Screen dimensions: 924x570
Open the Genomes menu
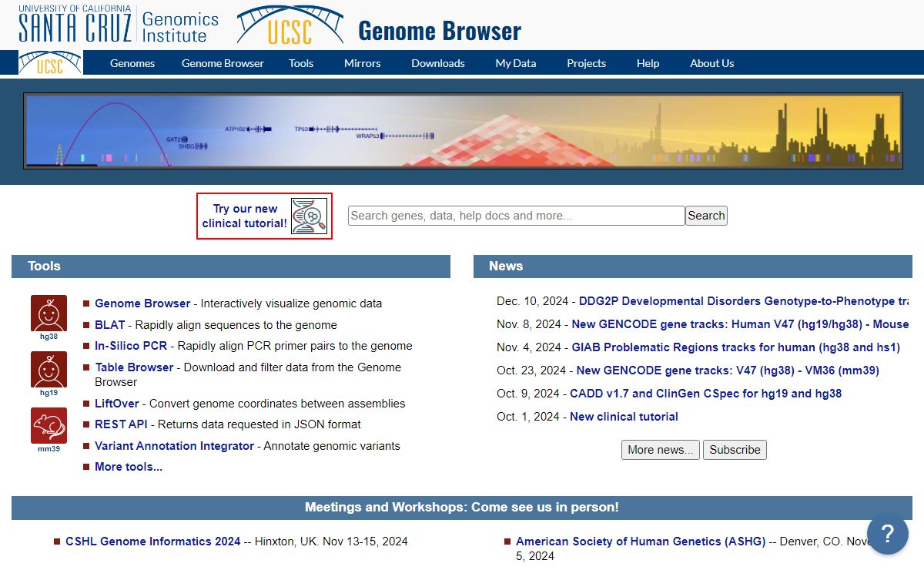132,63
